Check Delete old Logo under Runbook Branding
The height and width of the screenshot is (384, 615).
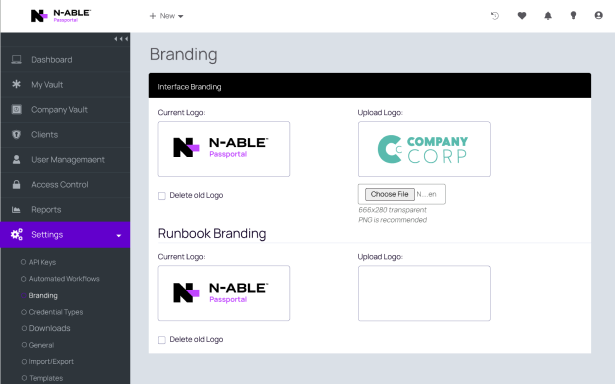point(162,340)
